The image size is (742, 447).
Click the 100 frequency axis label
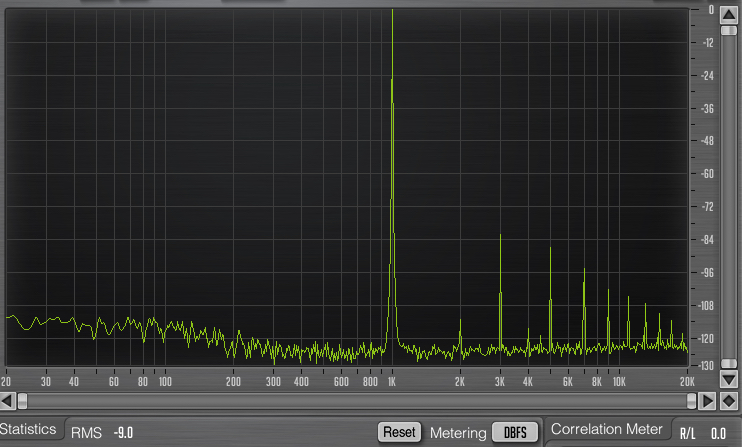coord(165,381)
